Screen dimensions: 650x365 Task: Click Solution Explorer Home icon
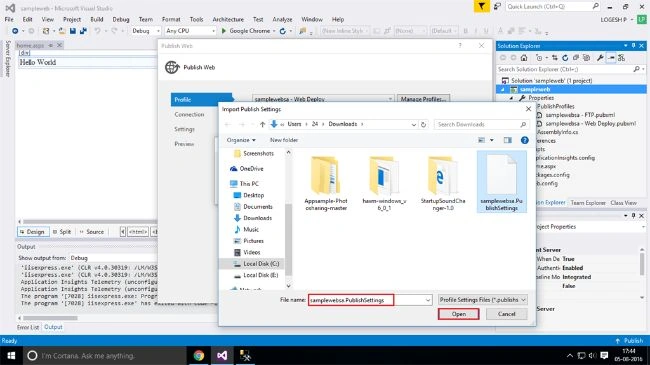pos(524,58)
